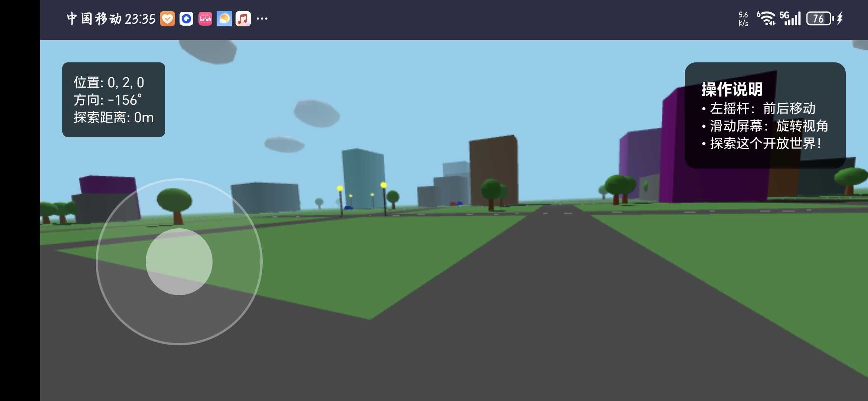The image size is (868, 401).
Task: Tap the 方向: -156° readout
Action: 108,100
